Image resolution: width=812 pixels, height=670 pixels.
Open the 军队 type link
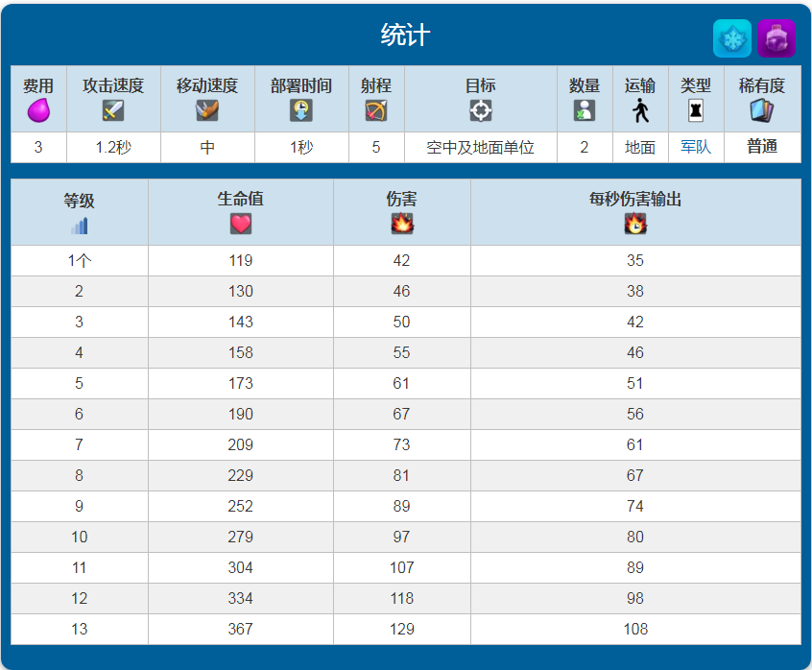tap(696, 147)
